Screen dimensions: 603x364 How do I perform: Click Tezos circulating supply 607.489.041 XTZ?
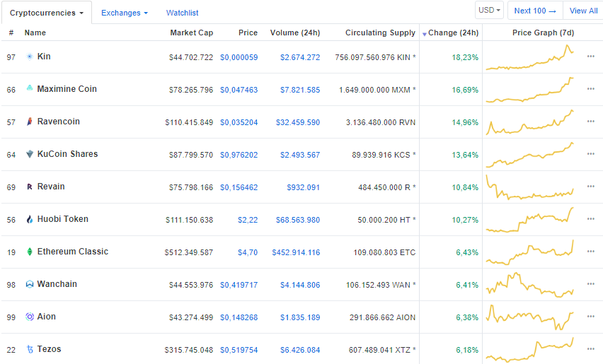click(382, 350)
